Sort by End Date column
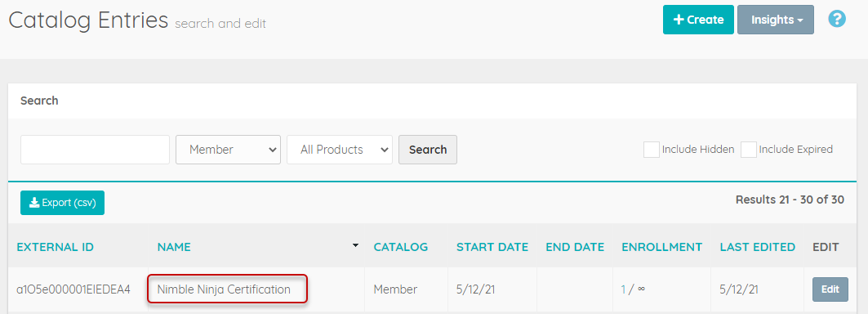 [575, 248]
